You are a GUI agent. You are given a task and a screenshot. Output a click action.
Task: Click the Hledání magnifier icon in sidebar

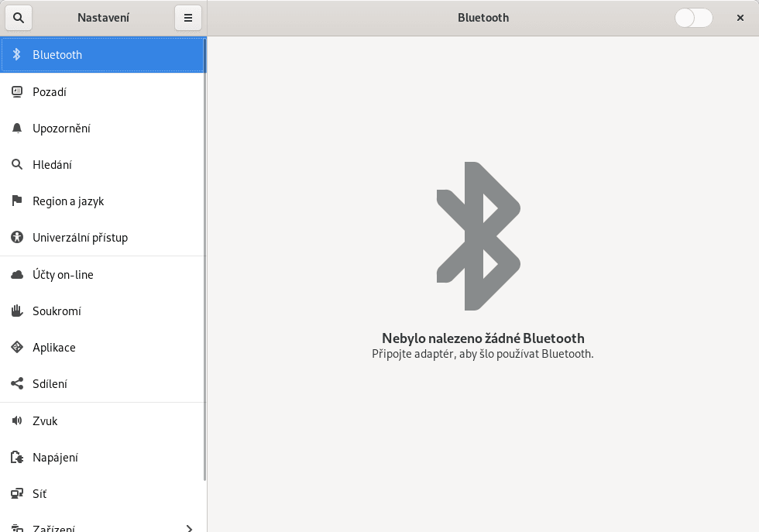[x=17, y=165]
